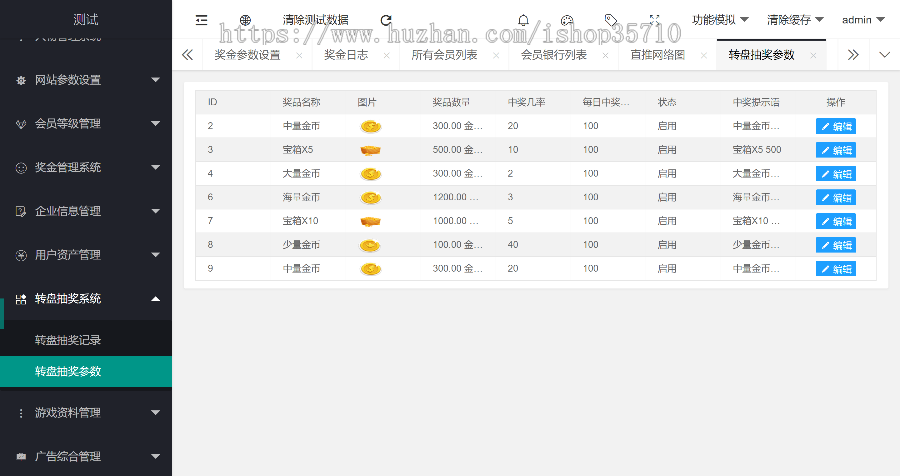Expand 游戏资料管理 menu
900x476 pixels.
click(x=156, y=412)
